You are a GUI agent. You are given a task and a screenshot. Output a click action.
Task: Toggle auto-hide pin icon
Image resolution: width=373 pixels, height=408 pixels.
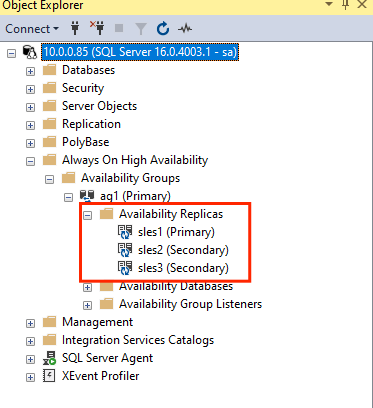[346, 4]
